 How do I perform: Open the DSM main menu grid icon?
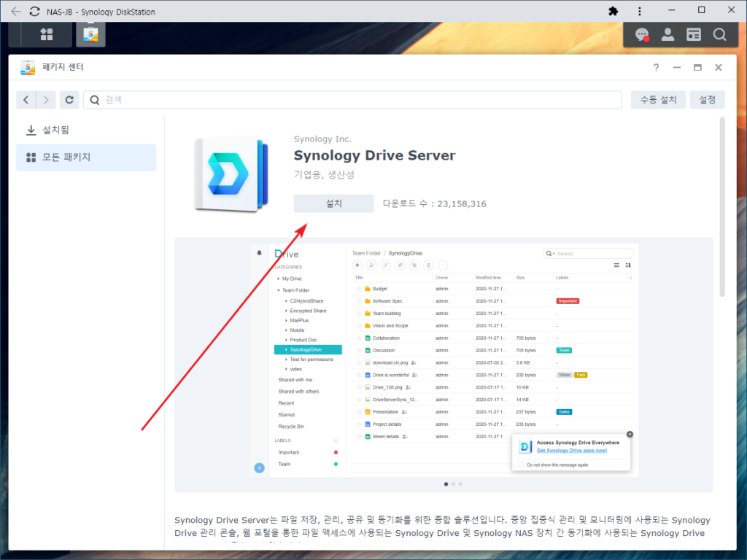[45, 34]
